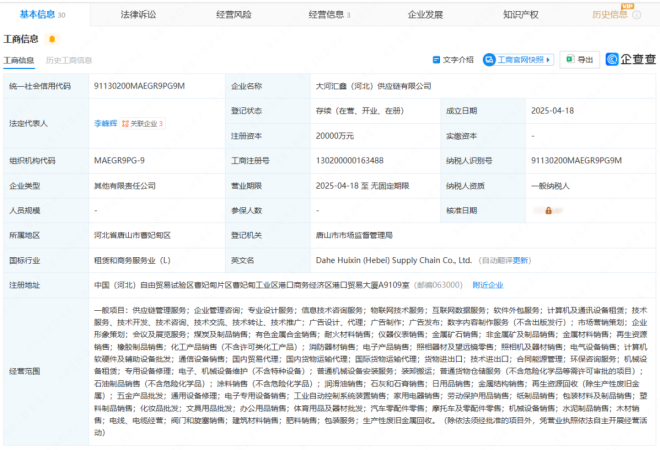Click the 导出 export button
This screenshot has width=660, height=450.
tap(580, 60)
